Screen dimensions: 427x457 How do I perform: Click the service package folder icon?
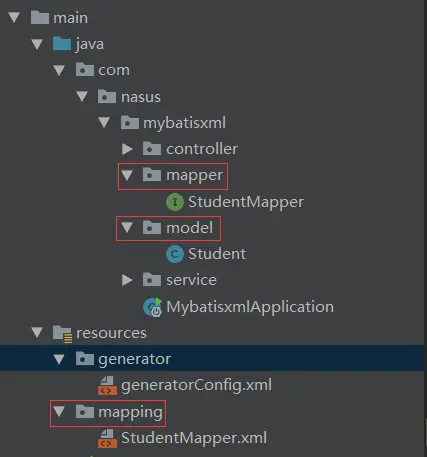(x=152, y=280)
